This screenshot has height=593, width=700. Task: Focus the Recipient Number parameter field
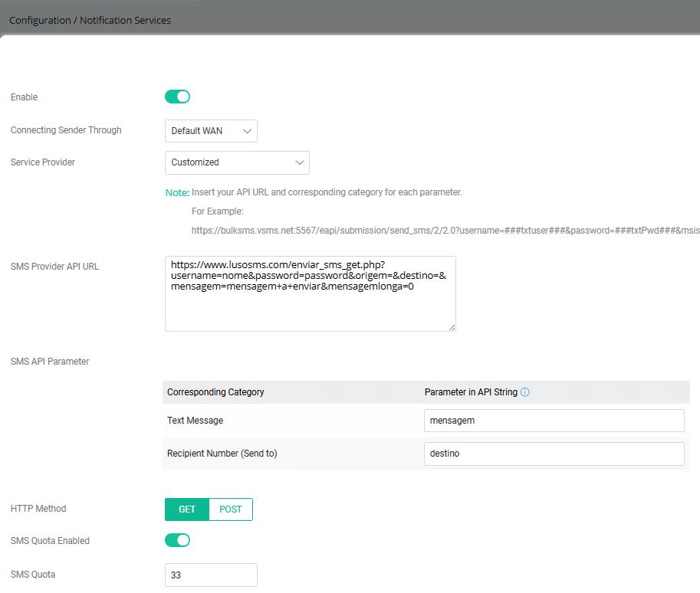[554, 454]
